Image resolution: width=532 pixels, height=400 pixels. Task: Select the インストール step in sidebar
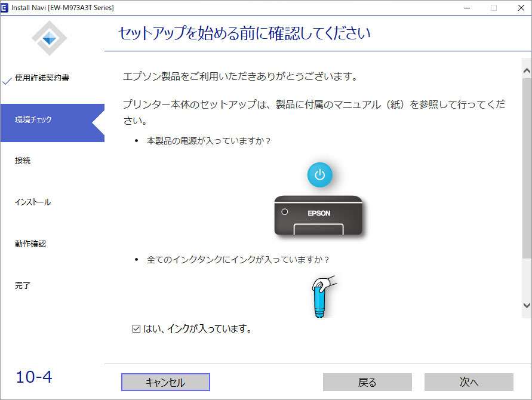tap(33, 202)
